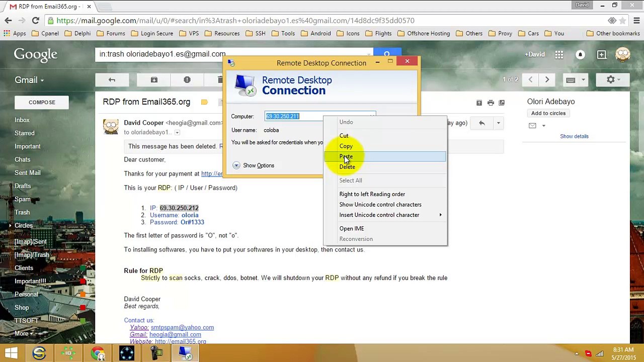Open the dropdown beside contact envelope icon
The image size is (644, 362).
click(x=543, y=126)
